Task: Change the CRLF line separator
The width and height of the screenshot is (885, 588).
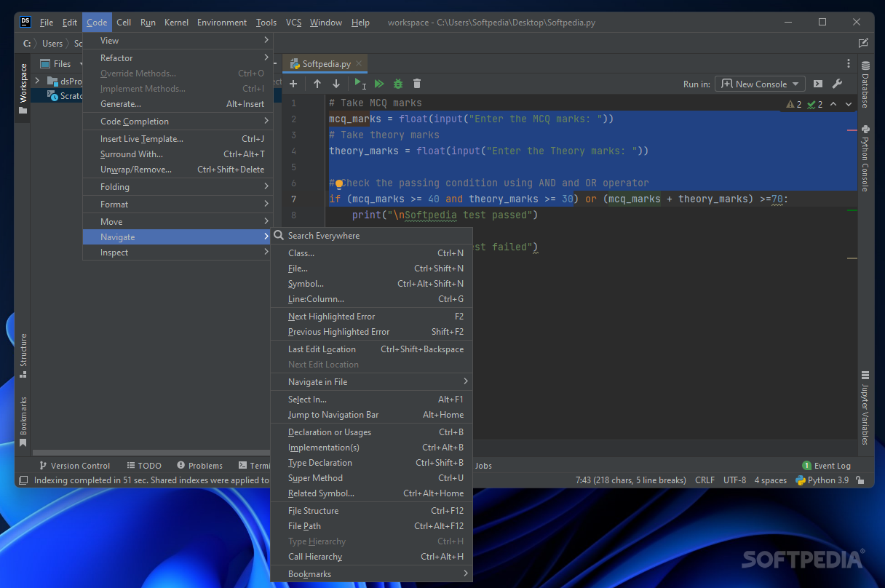Action: tap(705, 480)
